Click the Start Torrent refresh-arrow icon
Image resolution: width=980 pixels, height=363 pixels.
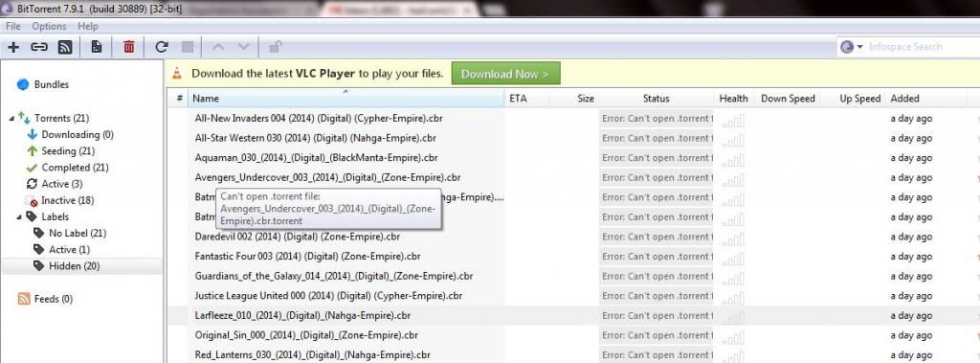(x=161, y=47)
